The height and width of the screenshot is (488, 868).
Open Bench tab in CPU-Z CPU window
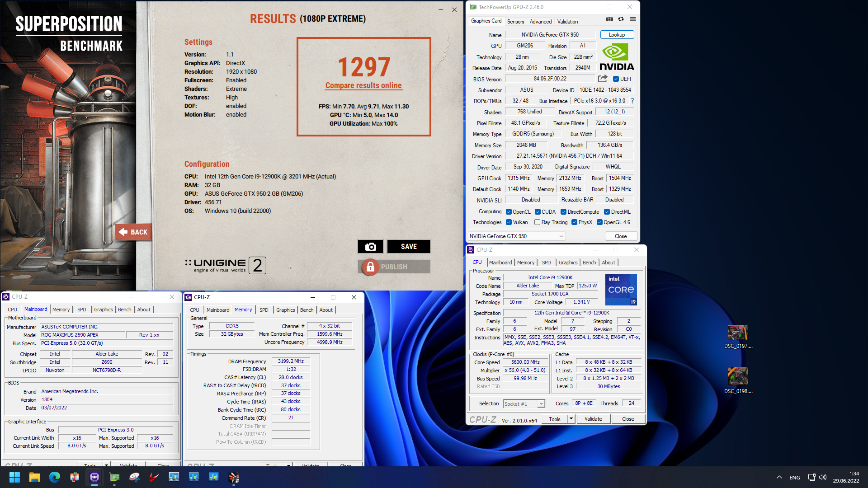tap(589, 263)
